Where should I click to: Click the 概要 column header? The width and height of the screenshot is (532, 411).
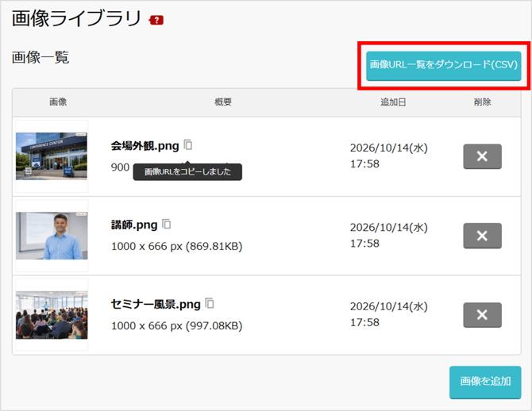[223, 102]
